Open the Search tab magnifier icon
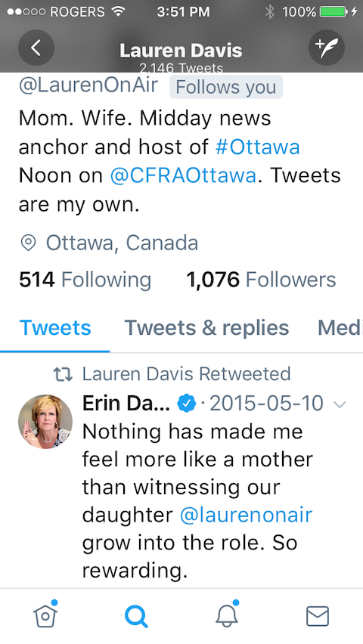The height and width of the screenshot is (644, 363). click(x=136, y=617)
